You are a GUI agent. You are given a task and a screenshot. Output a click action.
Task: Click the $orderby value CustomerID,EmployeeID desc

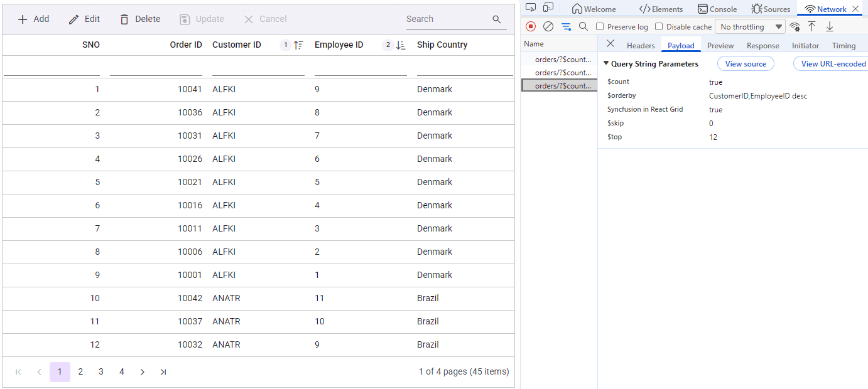click(x=758, y=96)
